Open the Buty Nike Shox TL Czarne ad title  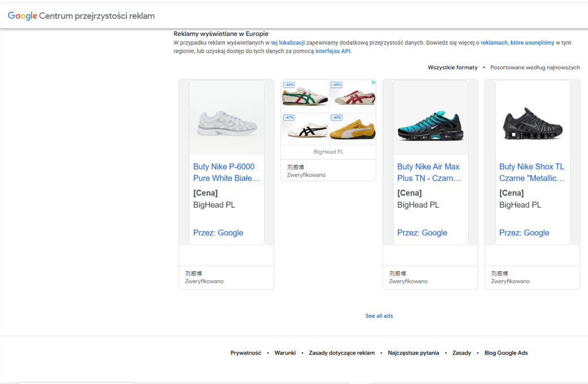pyautogui.click(x=532, y=172)
